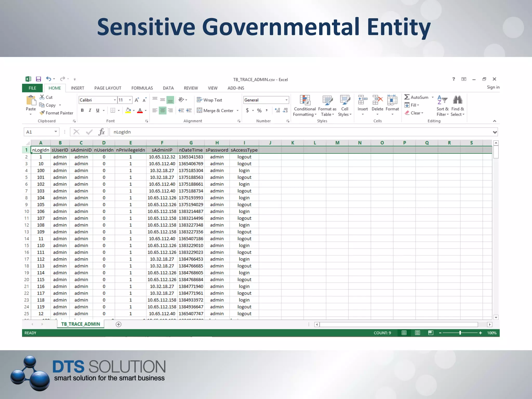532x399 pixels.
Task: Open Format as Table menu
Action: point(327,106)
